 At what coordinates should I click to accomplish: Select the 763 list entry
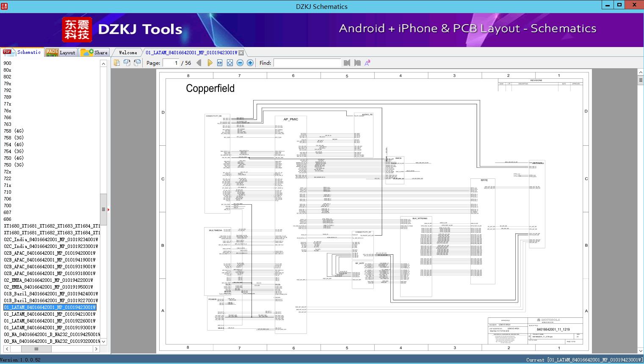[x=8, y=124]
